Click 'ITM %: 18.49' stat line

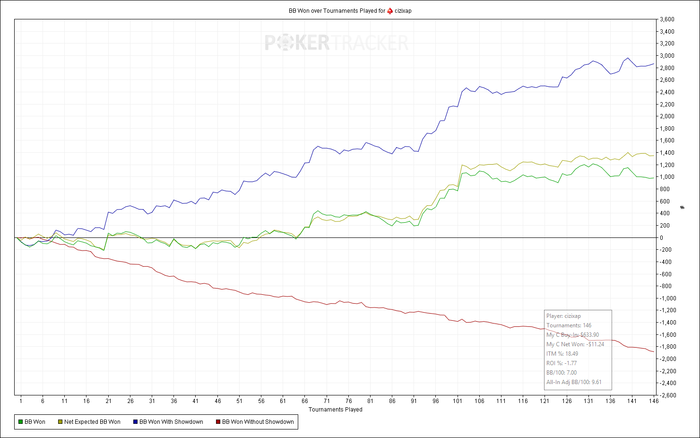pos(562,354)
